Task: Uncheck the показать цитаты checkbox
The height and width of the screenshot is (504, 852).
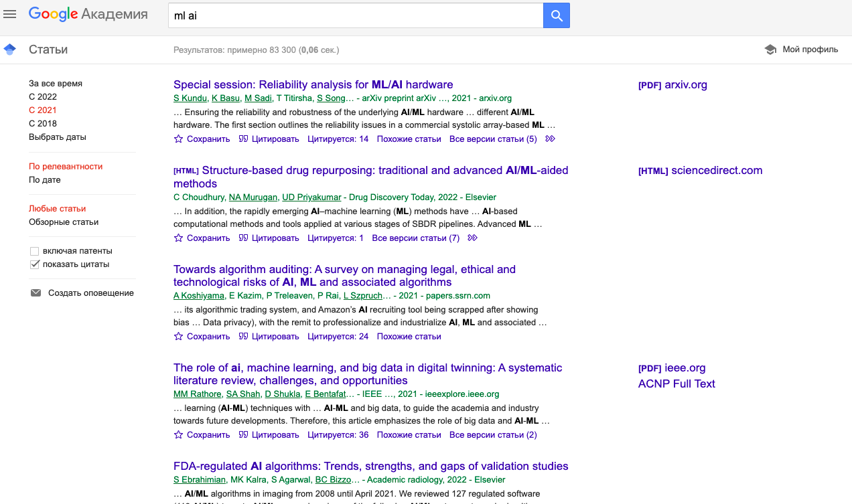Action: tap(35, 264)
